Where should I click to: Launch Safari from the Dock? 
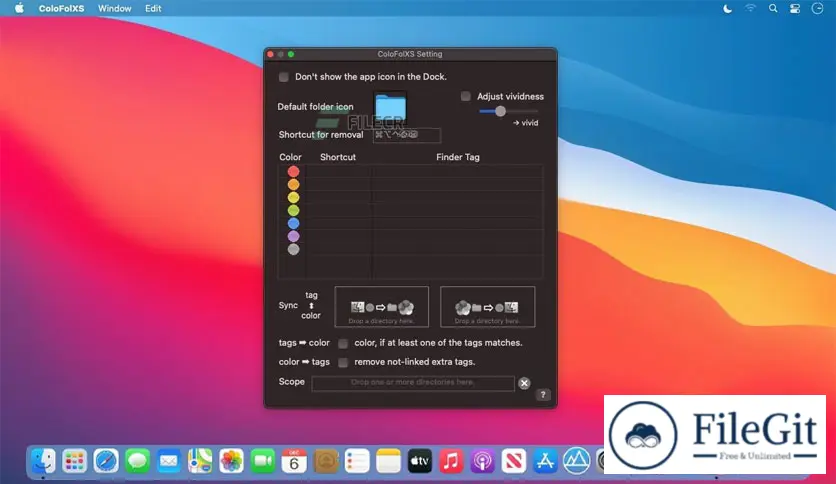click(x=106, y=461)
